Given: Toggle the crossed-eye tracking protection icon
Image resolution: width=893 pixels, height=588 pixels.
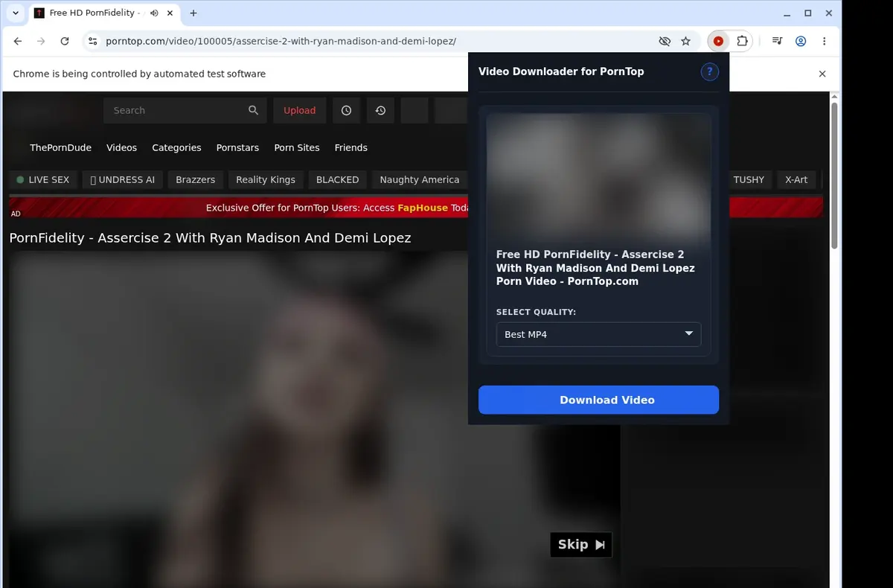Looking at the screenshot, I should click(665, 42).
